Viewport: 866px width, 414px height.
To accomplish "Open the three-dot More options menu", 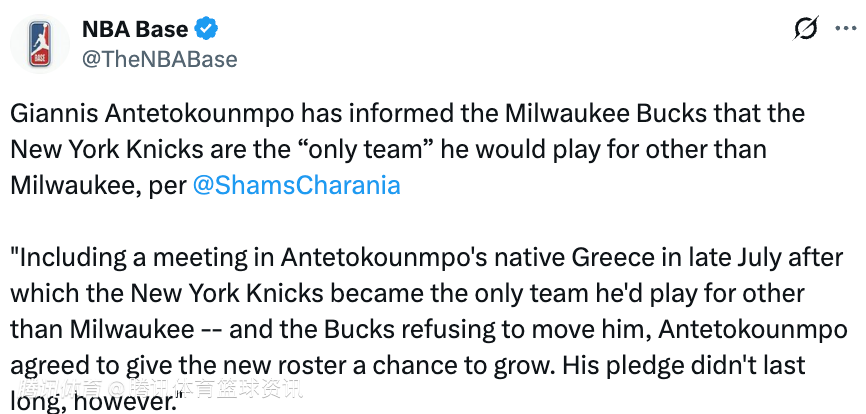I will [x=844, y=29].
